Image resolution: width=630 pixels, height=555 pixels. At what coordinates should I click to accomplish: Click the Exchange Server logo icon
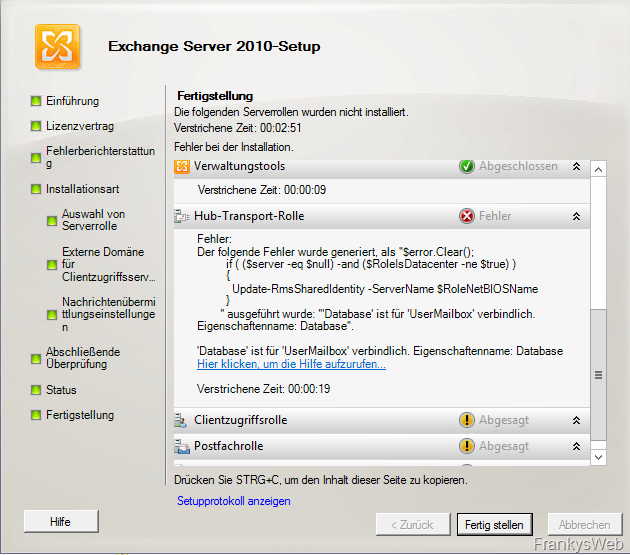pos(58,45)
